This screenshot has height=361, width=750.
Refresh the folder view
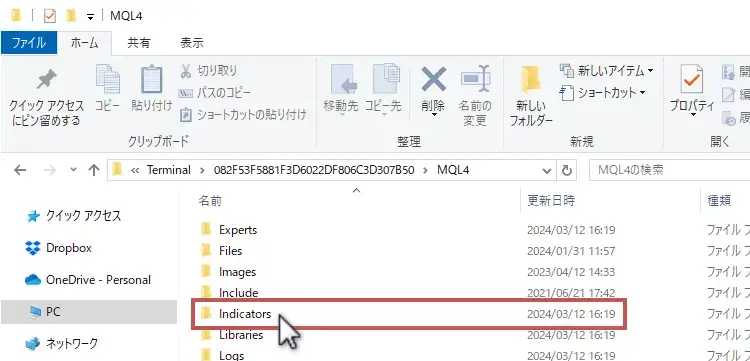[x=566, y=170]
